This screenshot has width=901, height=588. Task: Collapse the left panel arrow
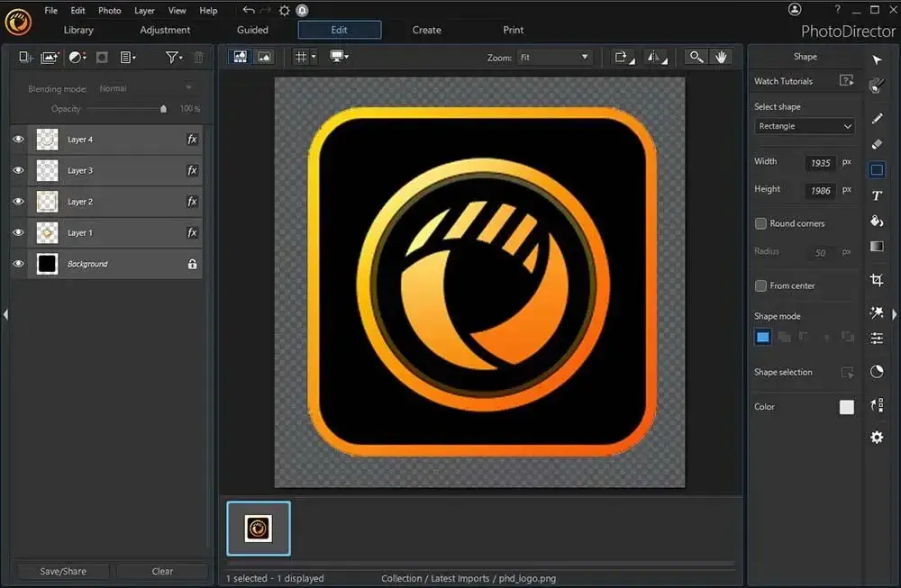(5, 314)
